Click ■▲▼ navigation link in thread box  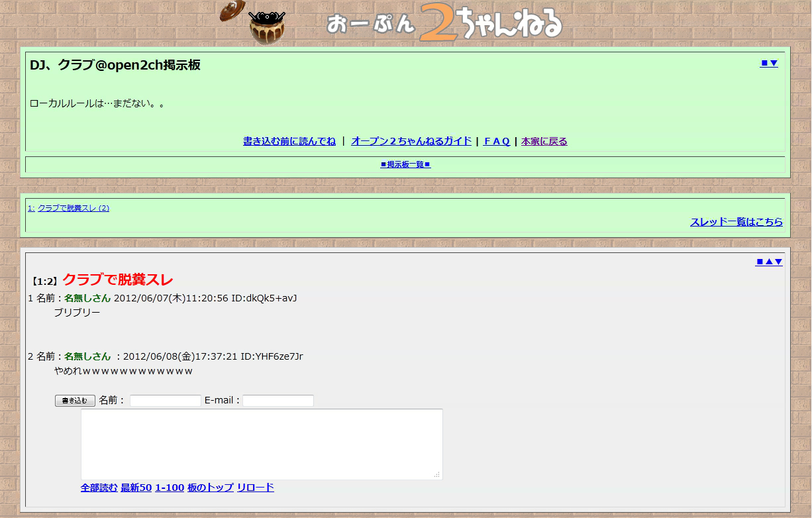click(x=769, y=262)
